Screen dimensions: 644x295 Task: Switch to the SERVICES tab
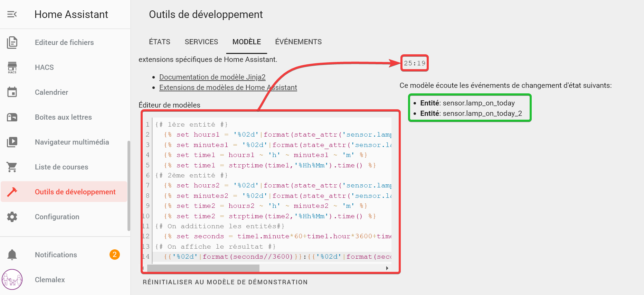(201, 42)
